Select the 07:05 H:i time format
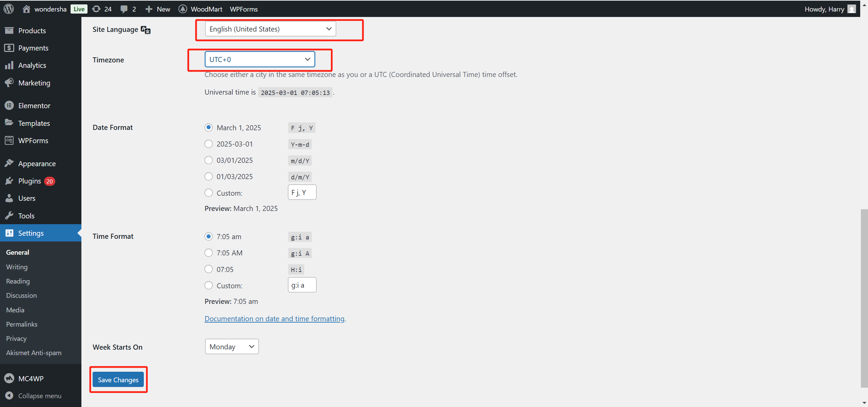The image size is (868, 407). tap(209, 269)
